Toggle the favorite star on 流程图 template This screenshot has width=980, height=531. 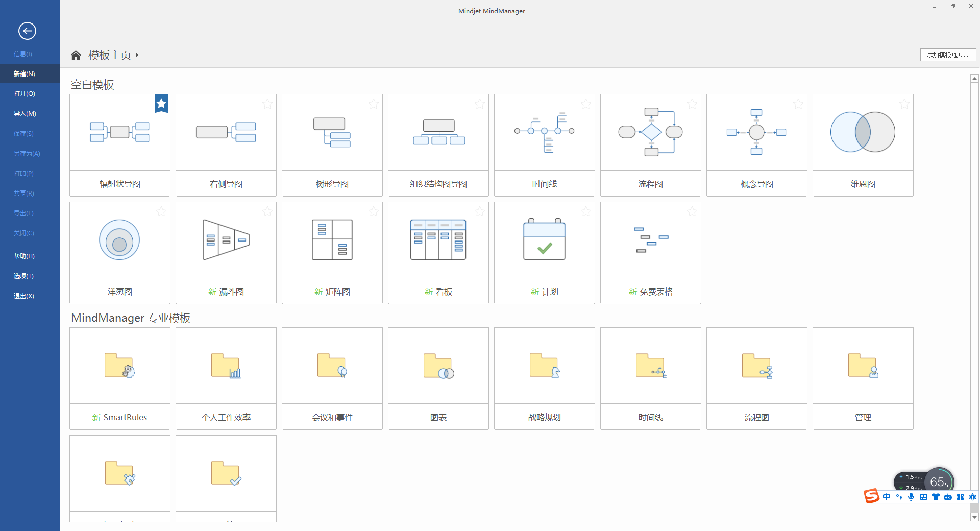[692, 104]
